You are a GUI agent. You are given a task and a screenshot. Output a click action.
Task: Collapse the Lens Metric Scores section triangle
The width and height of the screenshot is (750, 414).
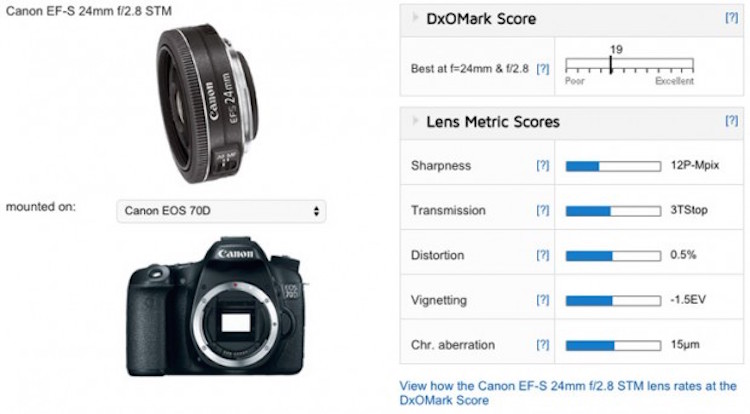[415, 121]
